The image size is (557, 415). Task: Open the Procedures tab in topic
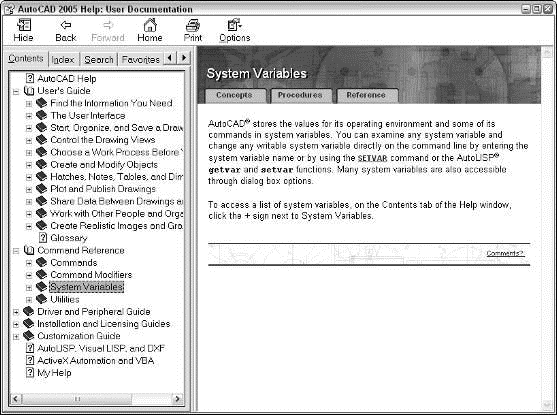click(x=300, y=95)
